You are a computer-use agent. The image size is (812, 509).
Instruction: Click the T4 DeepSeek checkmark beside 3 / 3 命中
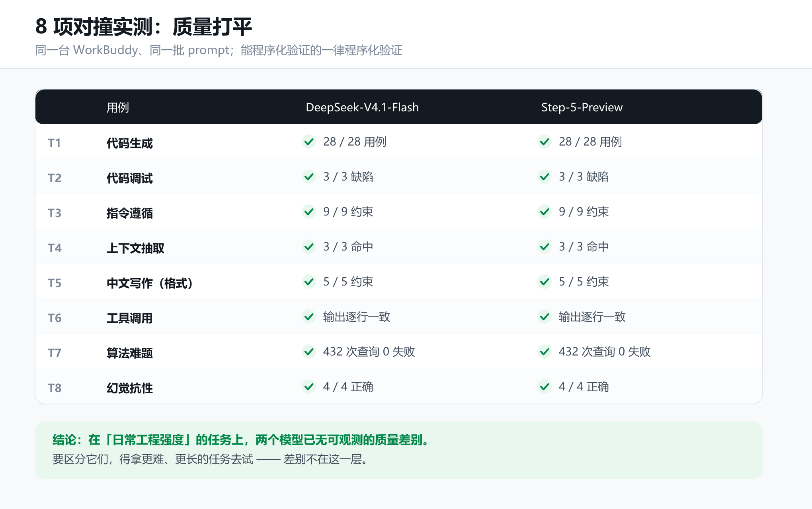click(309, 247)
